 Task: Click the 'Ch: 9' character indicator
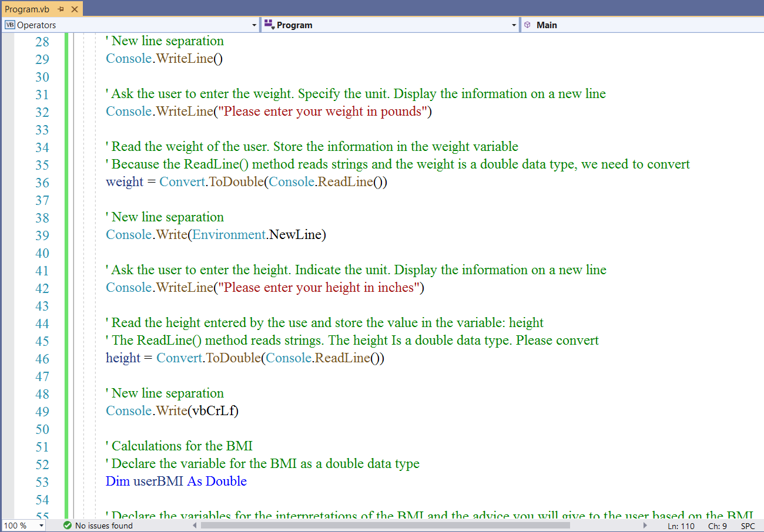pyautogui.click(x=718, y=526)
